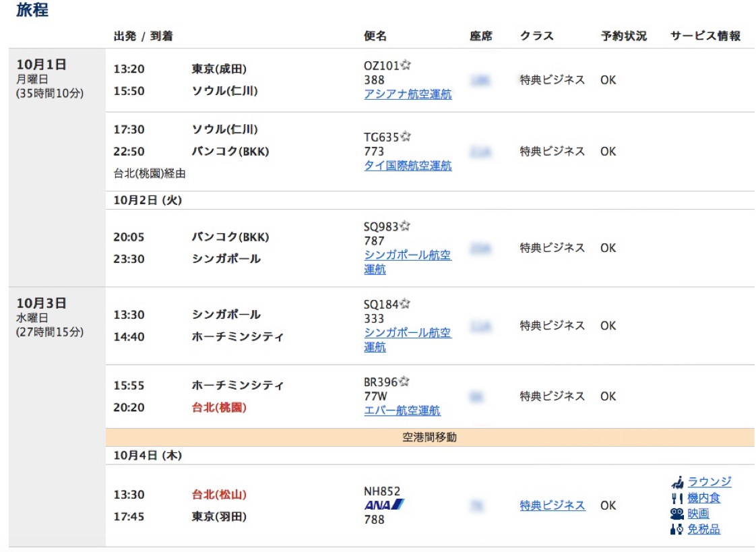756x552 pixels.
Task: Click the lounge seat icon
Action: click(x=677, y=482)
